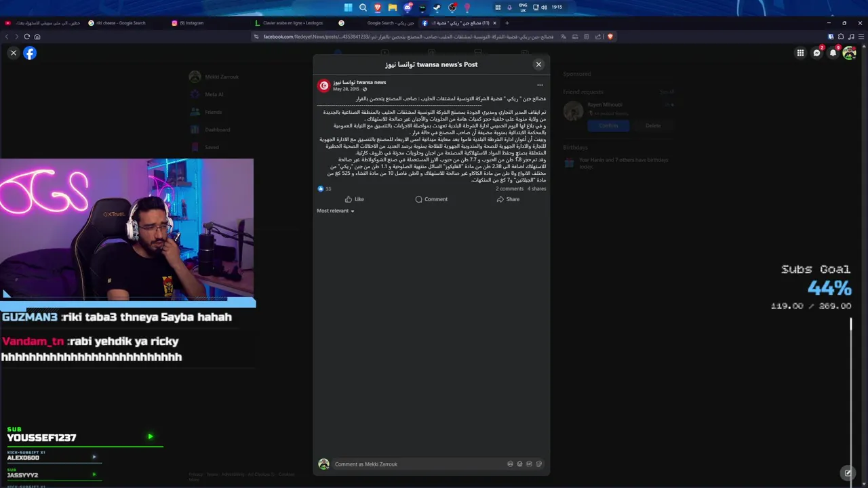View the 4 shares link
This screenshot has height=488, width=868.
[536, 189]
